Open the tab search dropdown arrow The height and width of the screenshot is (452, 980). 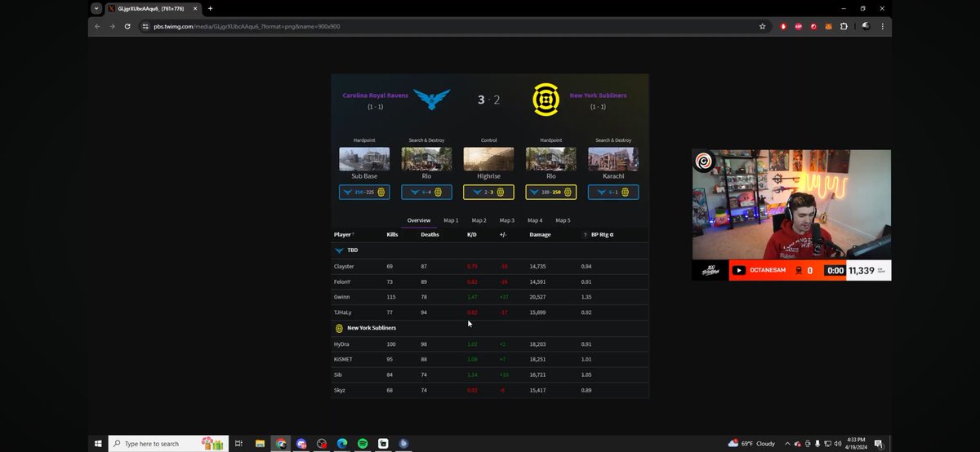pos(96,8)
